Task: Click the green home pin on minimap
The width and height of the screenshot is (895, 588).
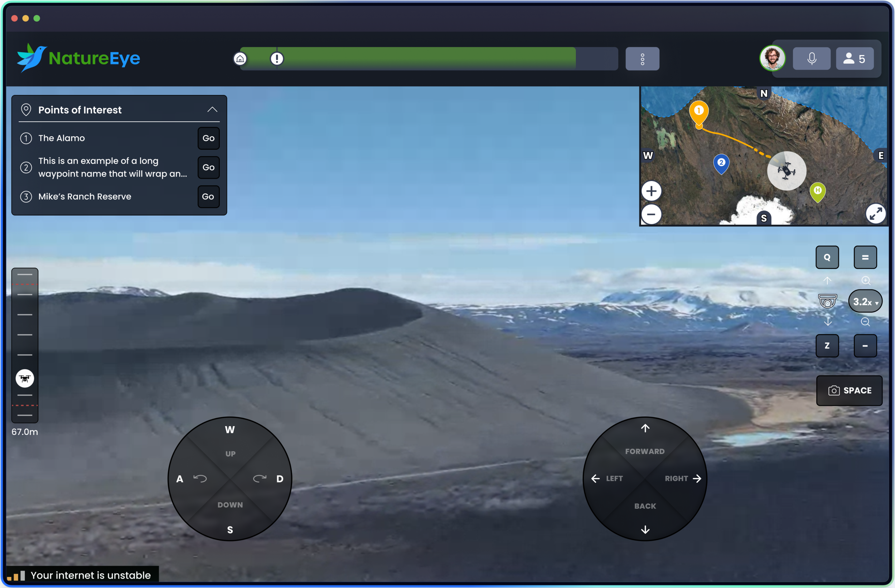Action: pos(817,191)
